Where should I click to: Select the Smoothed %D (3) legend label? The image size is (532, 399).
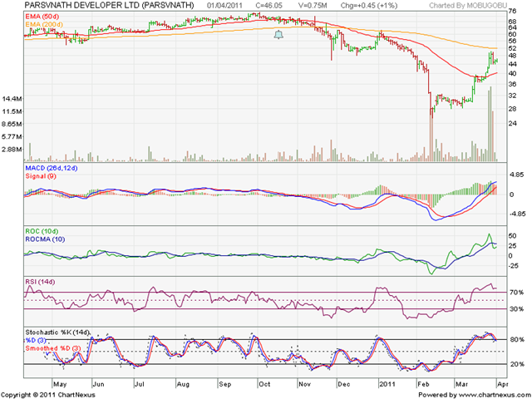tap(53, 348)
